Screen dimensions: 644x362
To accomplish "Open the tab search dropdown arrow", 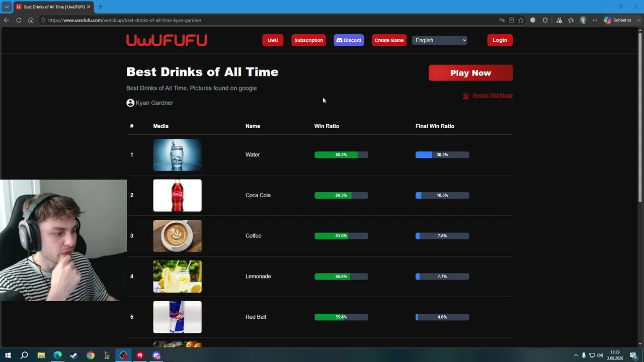I will coord(7,7).
